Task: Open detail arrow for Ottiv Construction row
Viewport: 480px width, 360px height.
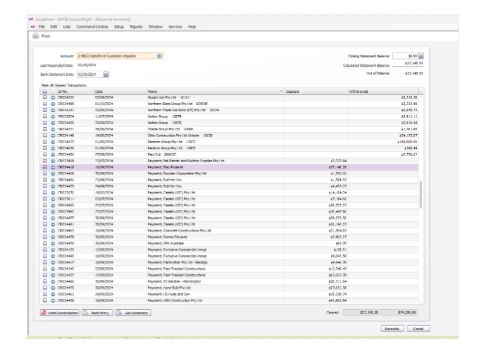Action: (x=53, y=135)
